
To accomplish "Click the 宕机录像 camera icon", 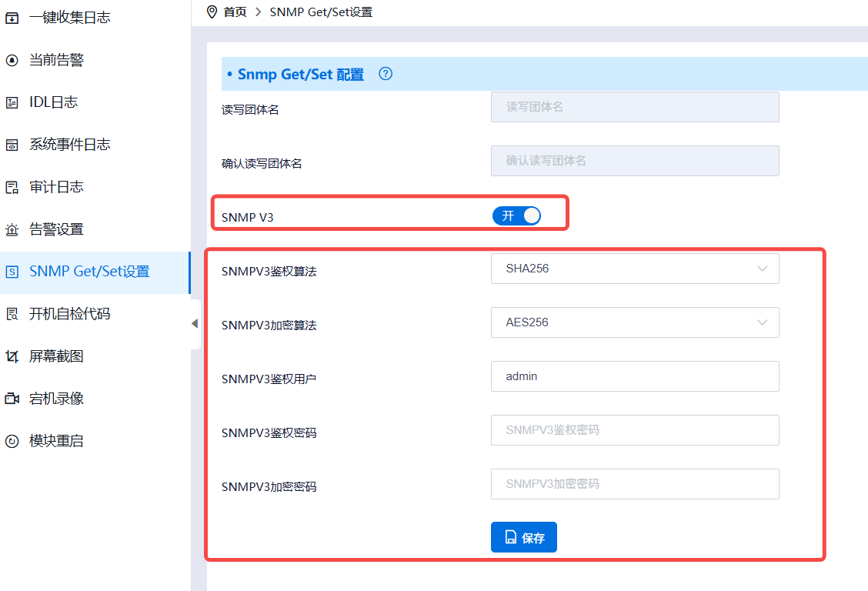I will pyautogui.click(x=12, y=399).
